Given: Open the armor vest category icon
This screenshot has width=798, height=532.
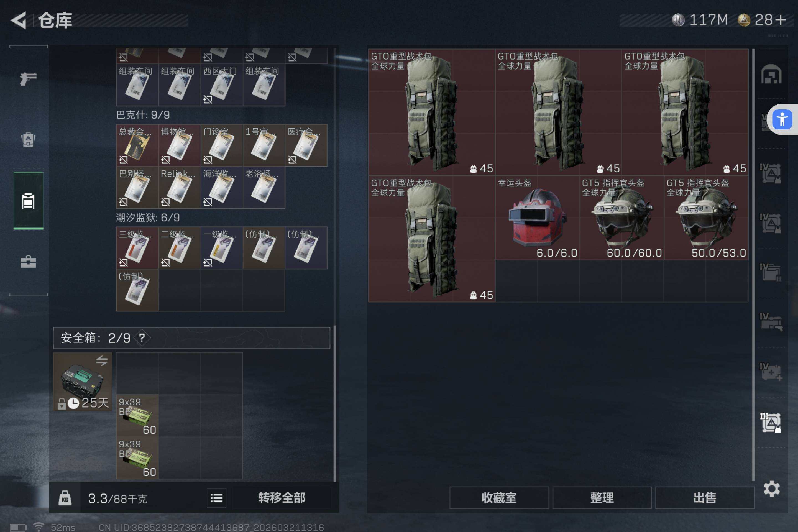Looking at the screenshot, I should (x=28, y=139).
